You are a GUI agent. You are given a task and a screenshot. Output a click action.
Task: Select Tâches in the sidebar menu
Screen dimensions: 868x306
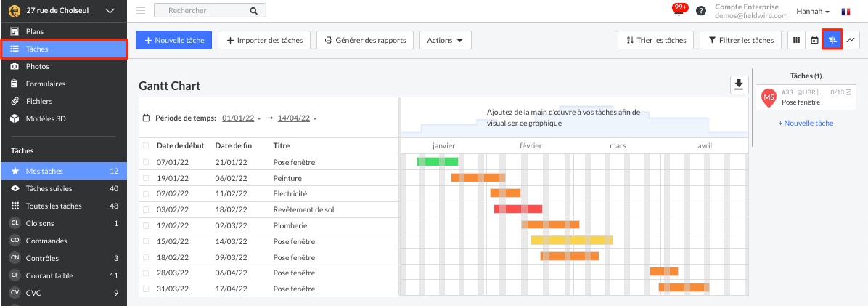(64, 49)
